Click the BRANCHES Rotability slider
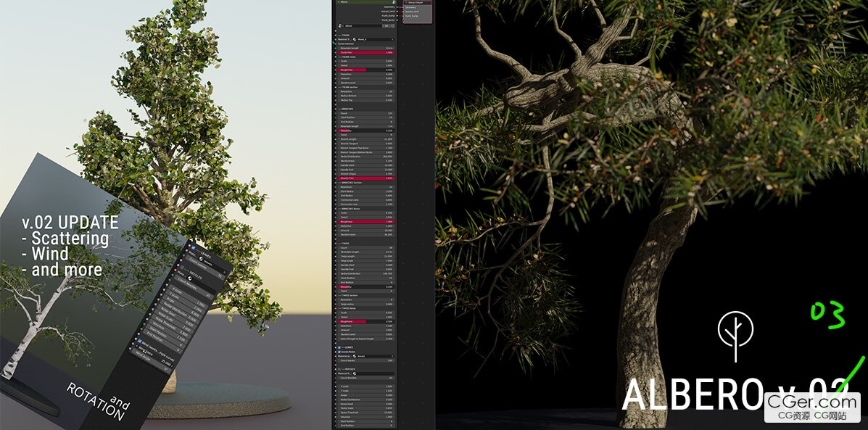 click(366, 131)
